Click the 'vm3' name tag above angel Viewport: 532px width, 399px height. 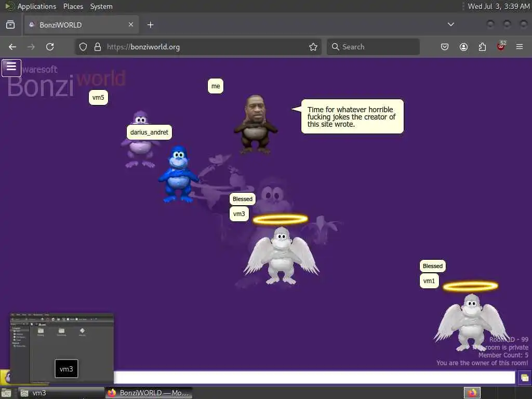coord(239,214)
